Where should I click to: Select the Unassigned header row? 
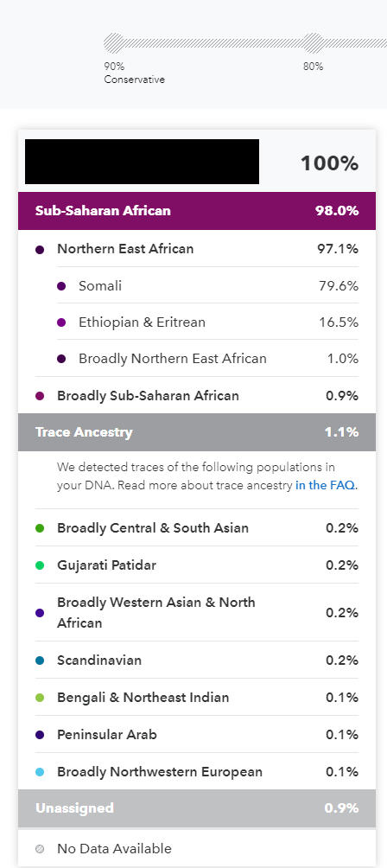(197, 808)
